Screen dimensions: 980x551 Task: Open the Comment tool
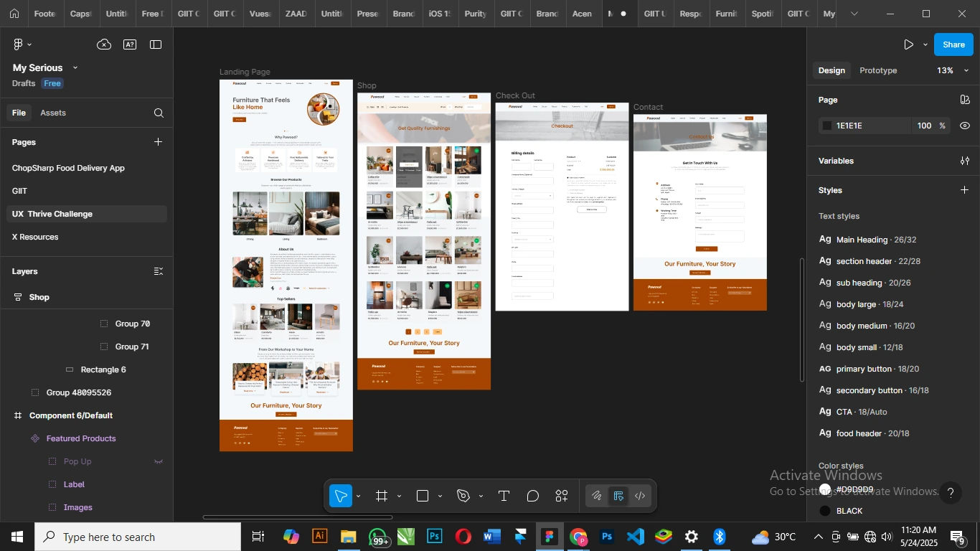click(532, 495)
